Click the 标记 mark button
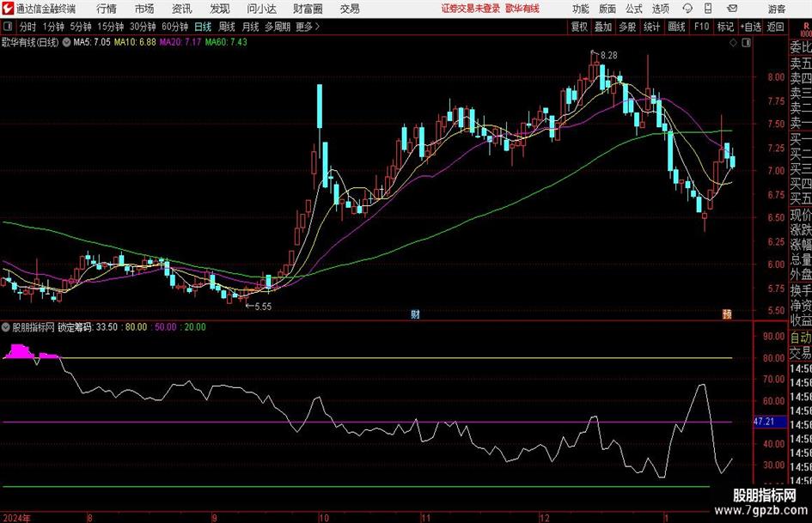This screenshot has width=812, height=523. pyautogui.click(x=725, y=27)
